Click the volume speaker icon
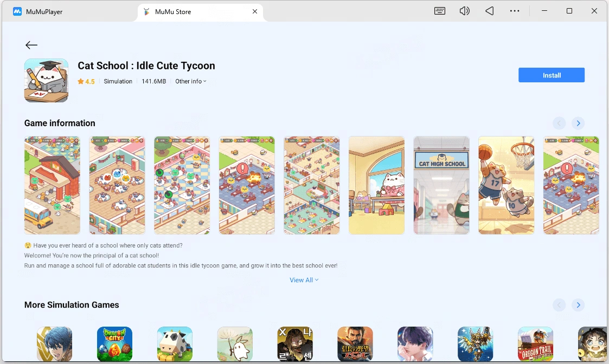 point(465,11)
